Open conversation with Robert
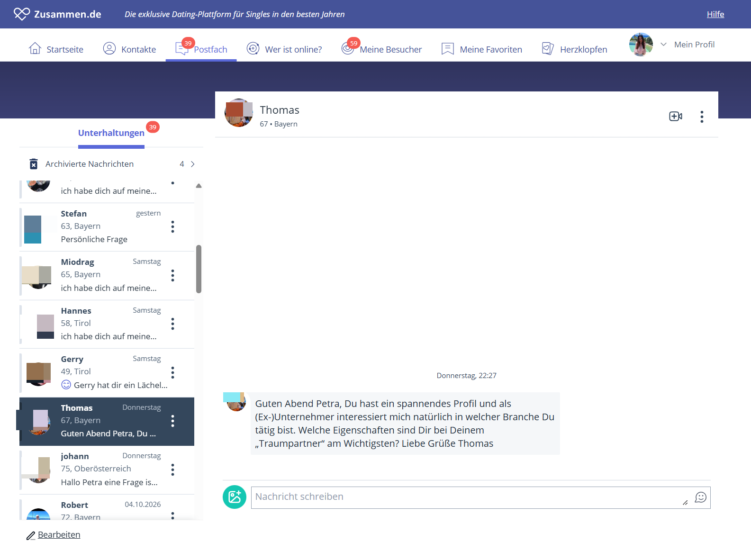 [107, 508]
